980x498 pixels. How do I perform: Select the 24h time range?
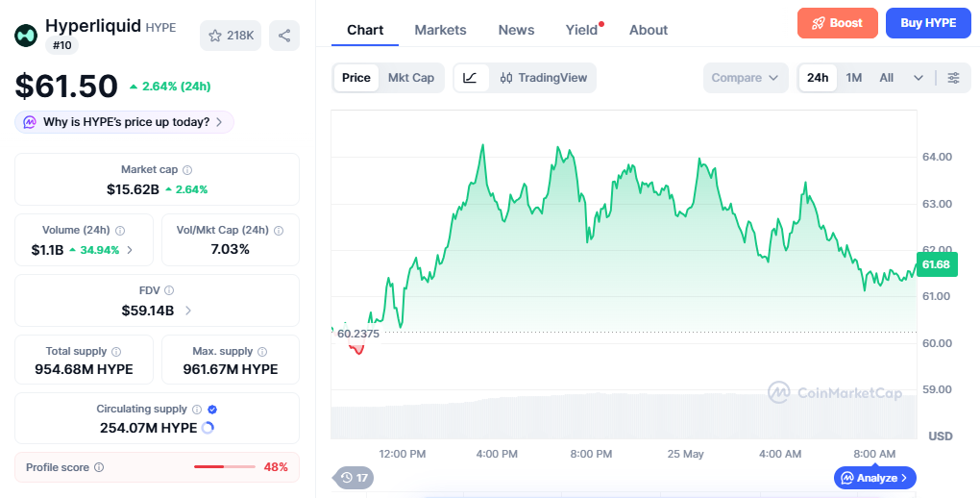(x=818, y=78)
